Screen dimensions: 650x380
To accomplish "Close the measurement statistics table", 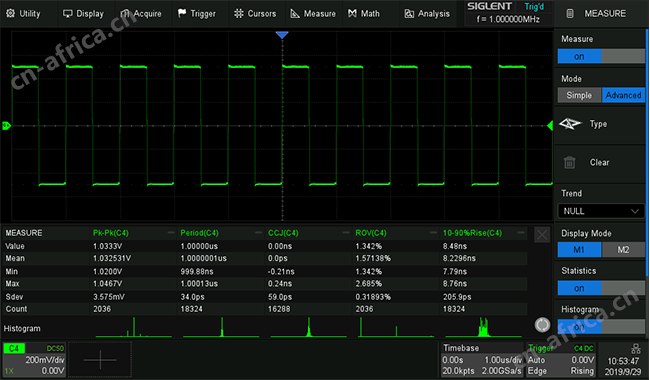I will [542, 235].
